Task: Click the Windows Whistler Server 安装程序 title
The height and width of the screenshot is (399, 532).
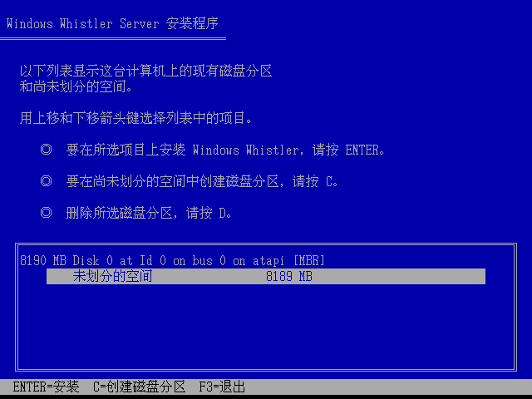Action: pos(112,24)
